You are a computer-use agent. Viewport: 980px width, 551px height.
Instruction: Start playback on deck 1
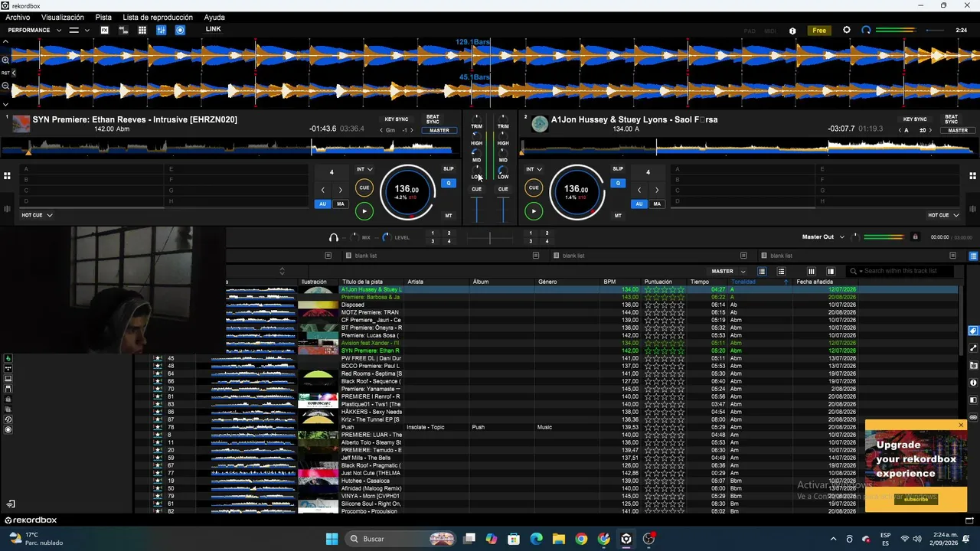pyautogui.click(x=364, y=211)
